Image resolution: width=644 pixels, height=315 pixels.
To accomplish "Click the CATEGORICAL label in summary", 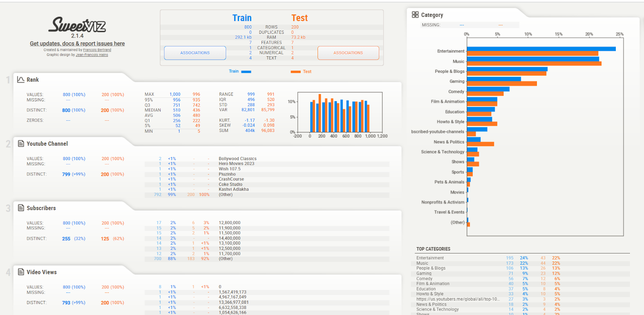I will [271, 47].
